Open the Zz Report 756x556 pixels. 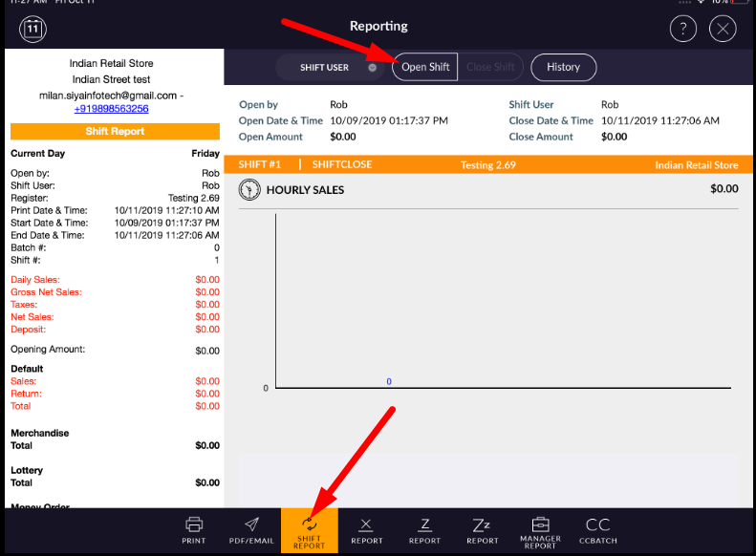click(x=482, y=530)
